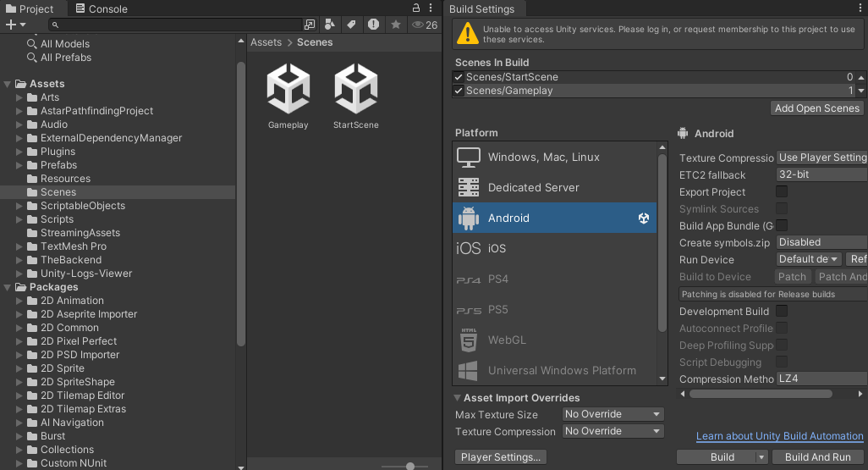The image size is (868, 470).
Task: Uncheck Scenes/Gameplay in build list
Action: (459, 91)
